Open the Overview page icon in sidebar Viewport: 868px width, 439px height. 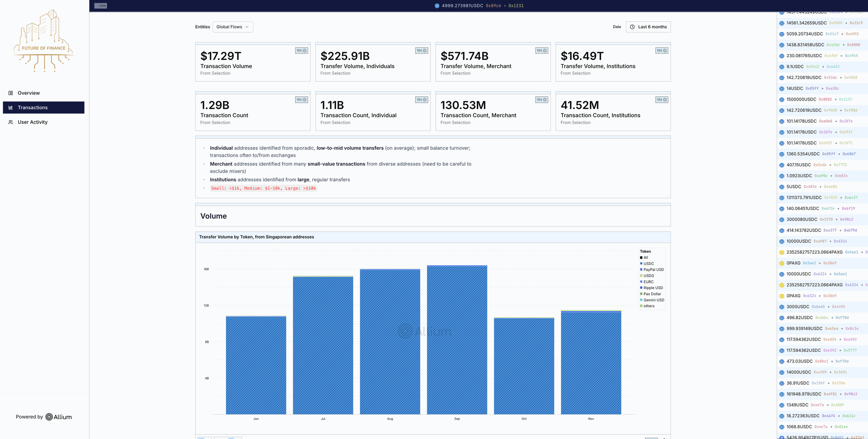click(11, 93)
